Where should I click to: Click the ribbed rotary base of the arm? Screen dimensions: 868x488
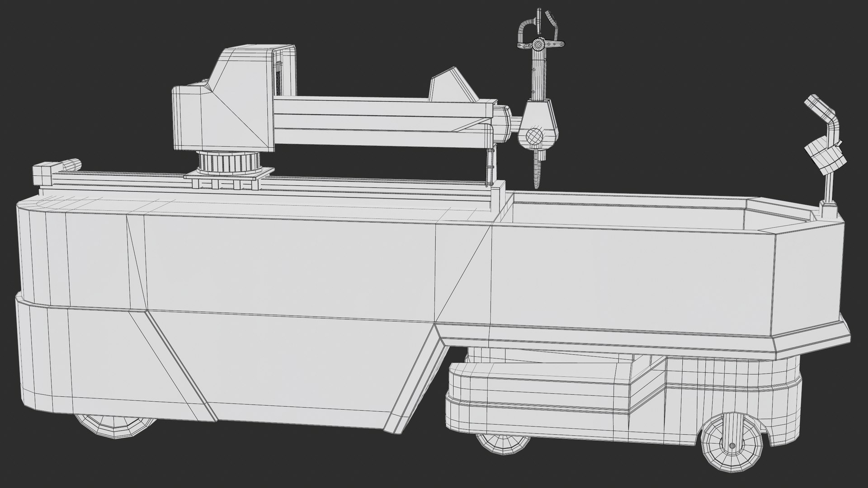point(229,162)
